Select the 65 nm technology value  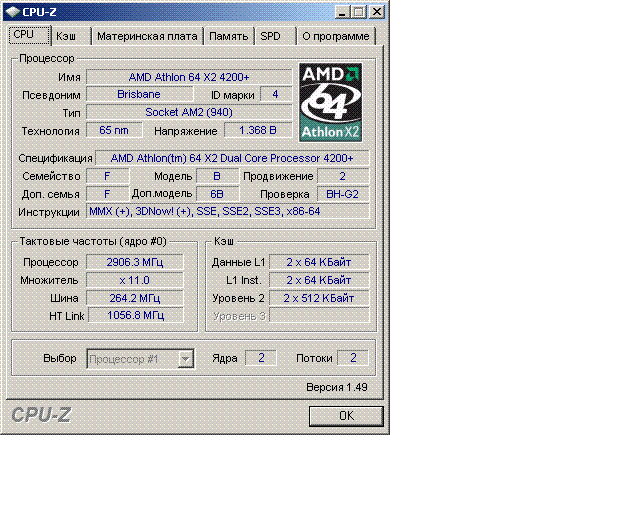tap(114, 130)
